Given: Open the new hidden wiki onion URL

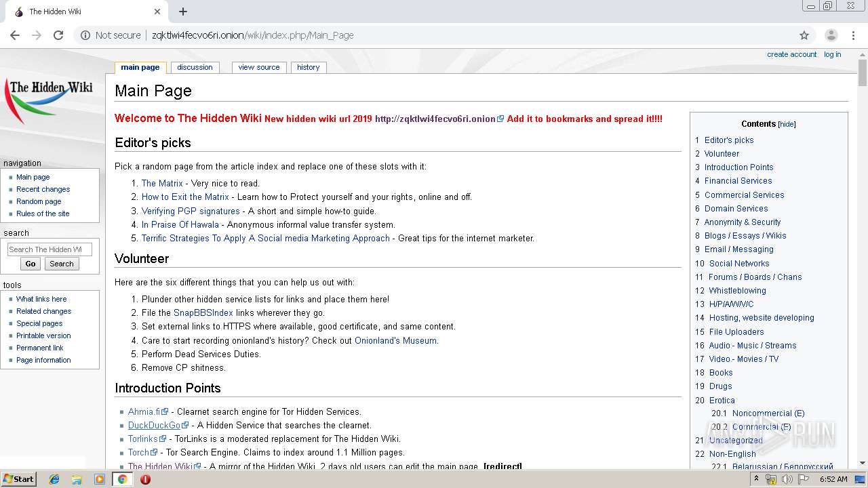Looking at the screenshot, I should pyautogui.click(x=439, y=119).
